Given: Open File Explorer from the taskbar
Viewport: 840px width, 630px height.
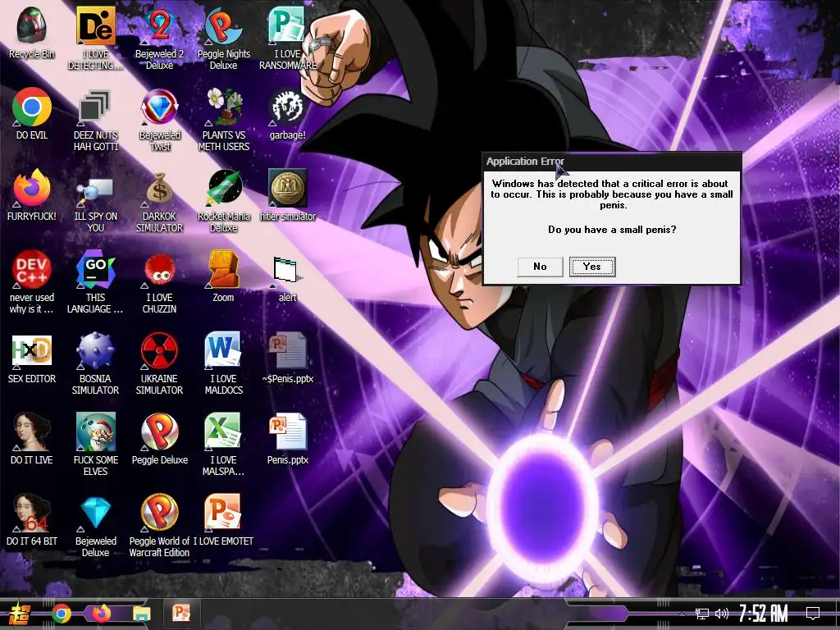Looking at the screenshot, I should [x=141, y=614].
